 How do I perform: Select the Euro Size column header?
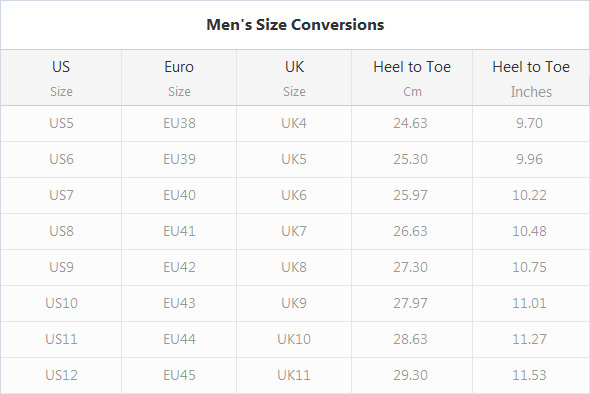click(x=179, y=78)
